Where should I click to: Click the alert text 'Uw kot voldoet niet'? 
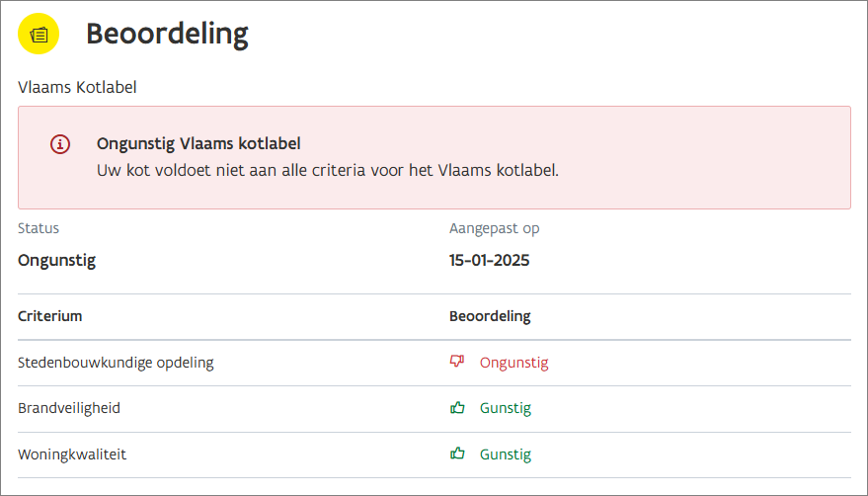(x=328, y=170)
